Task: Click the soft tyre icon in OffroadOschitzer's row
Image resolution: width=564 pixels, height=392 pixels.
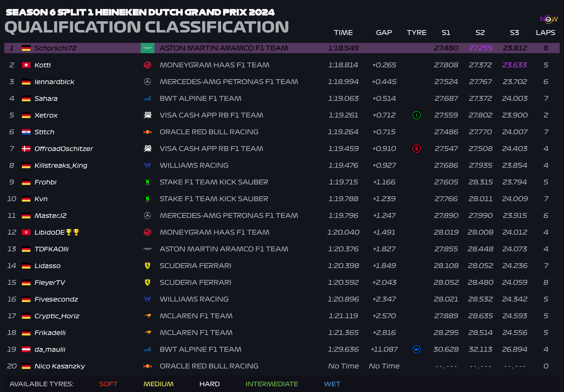Action: tap(416, 148)
